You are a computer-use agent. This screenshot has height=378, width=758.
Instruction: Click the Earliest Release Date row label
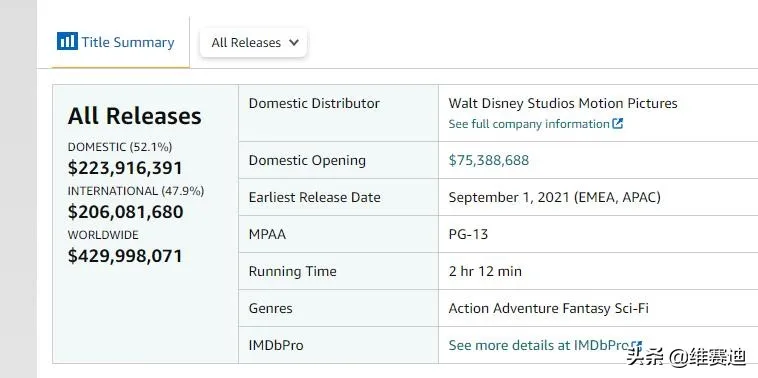pos(315,197)
